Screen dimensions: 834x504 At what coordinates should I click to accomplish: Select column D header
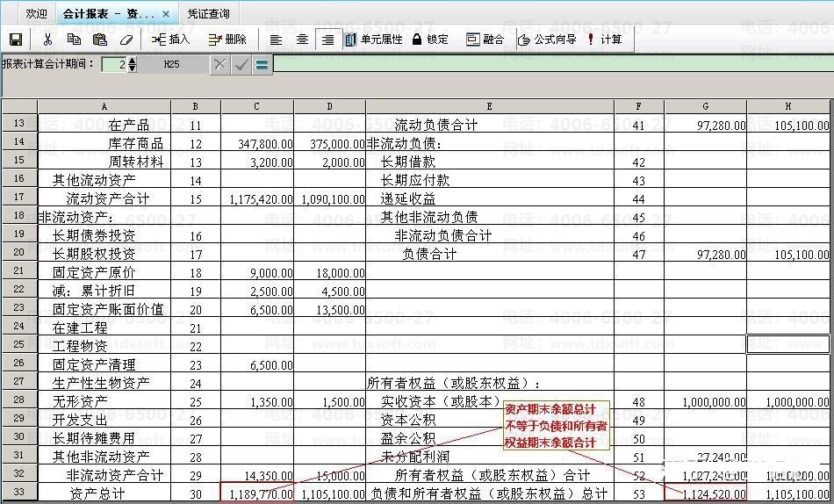330,106
